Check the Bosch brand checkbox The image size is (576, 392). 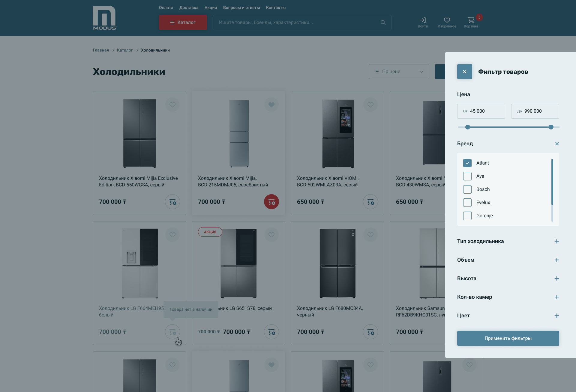[467, 189]
